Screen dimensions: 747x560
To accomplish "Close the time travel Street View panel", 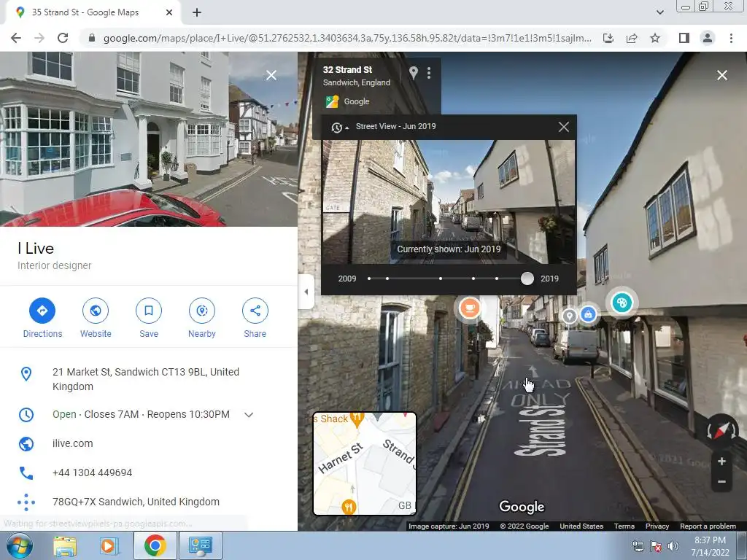I will pos(564,127).
